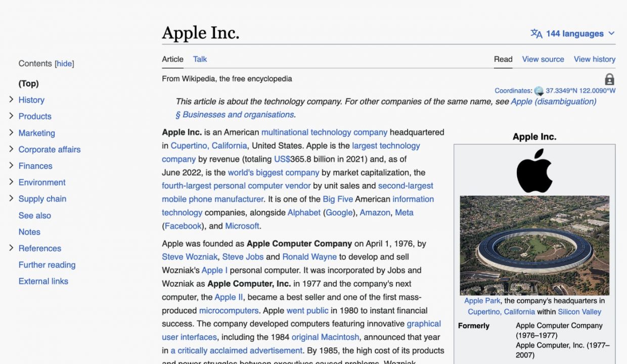Go to Products in the contents list
The width and height of the screenshot is (627, 364).
tap(35, 116)
